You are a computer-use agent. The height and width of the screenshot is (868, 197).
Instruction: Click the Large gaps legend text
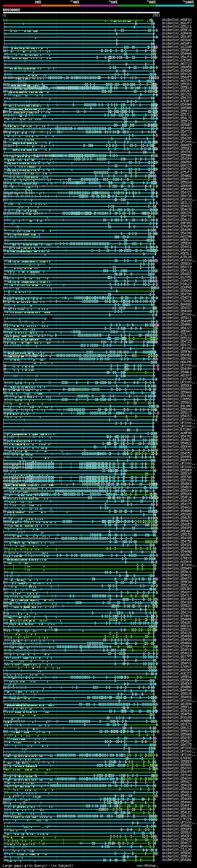(x=38, y=865)
